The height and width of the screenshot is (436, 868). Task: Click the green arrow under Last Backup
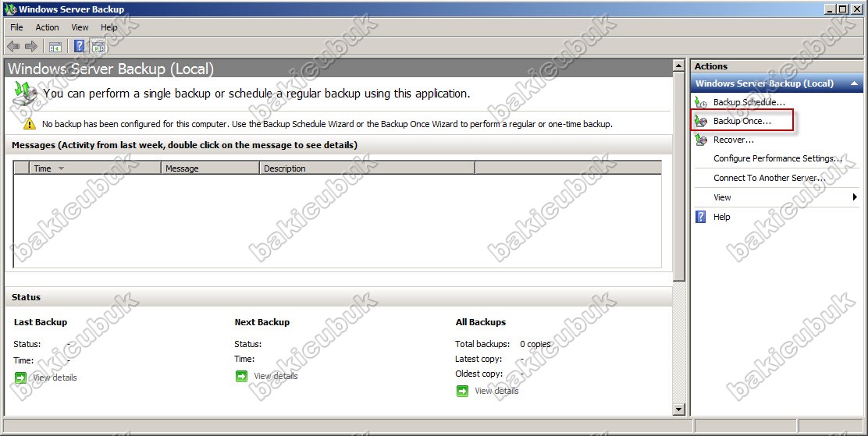(20, 378)
